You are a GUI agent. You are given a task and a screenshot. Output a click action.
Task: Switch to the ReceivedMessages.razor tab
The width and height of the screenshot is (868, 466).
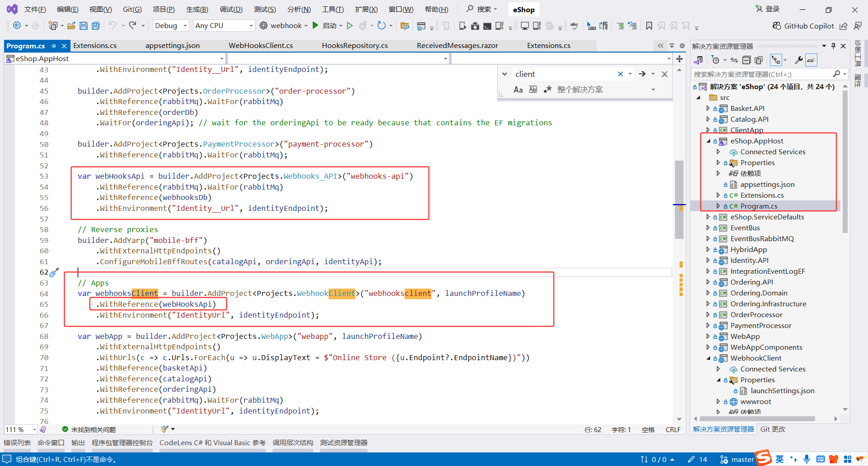coord(457,46)
